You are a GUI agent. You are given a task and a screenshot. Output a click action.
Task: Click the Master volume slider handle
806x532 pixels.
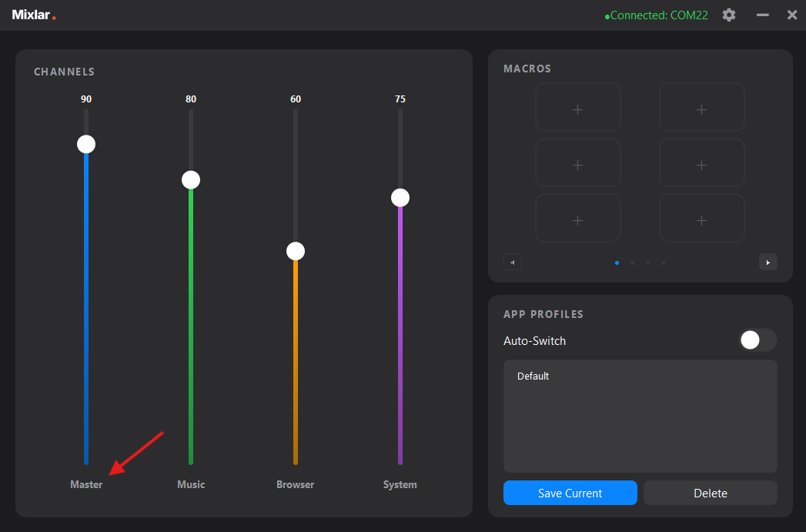pos(85,143)
